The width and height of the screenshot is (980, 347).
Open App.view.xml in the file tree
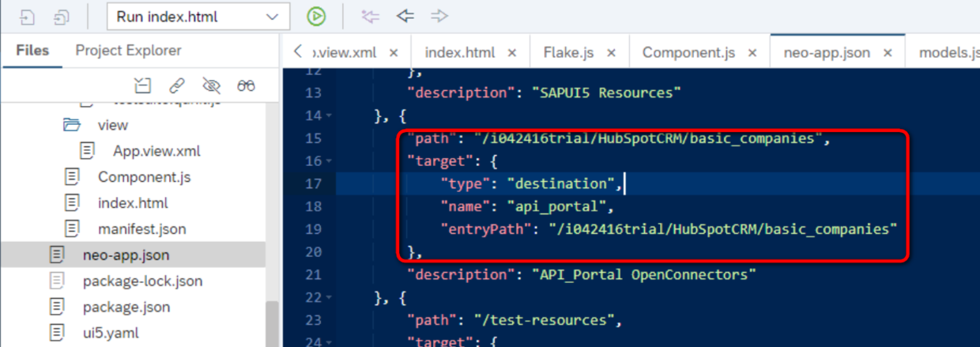[x=156, y=151]
